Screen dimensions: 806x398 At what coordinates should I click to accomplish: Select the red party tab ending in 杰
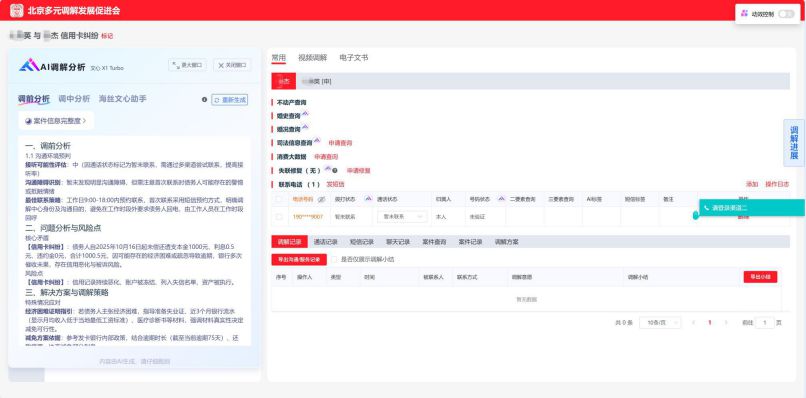284,81
